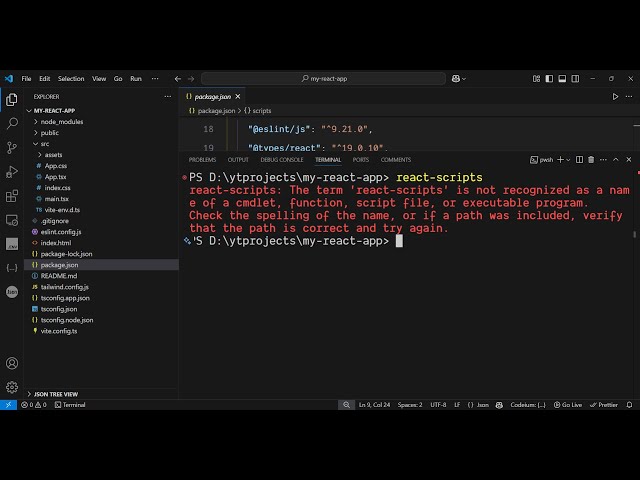Expand the node_modules folder

(36, 122)
